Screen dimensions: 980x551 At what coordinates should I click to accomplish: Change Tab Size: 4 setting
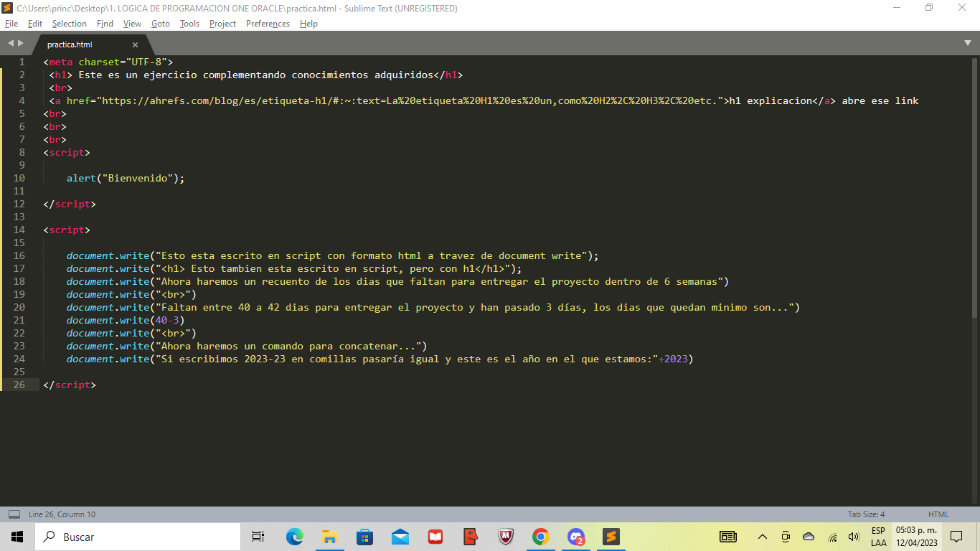click(x=866, y=514)
